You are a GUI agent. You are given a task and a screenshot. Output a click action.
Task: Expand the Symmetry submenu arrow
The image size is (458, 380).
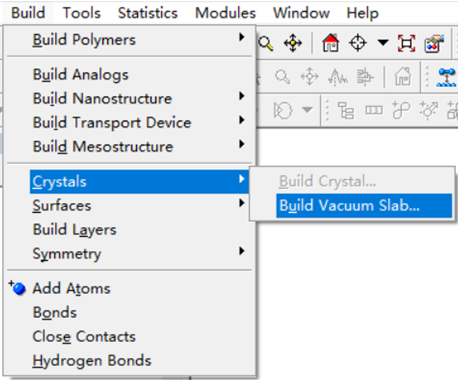[x=242, y=251]
